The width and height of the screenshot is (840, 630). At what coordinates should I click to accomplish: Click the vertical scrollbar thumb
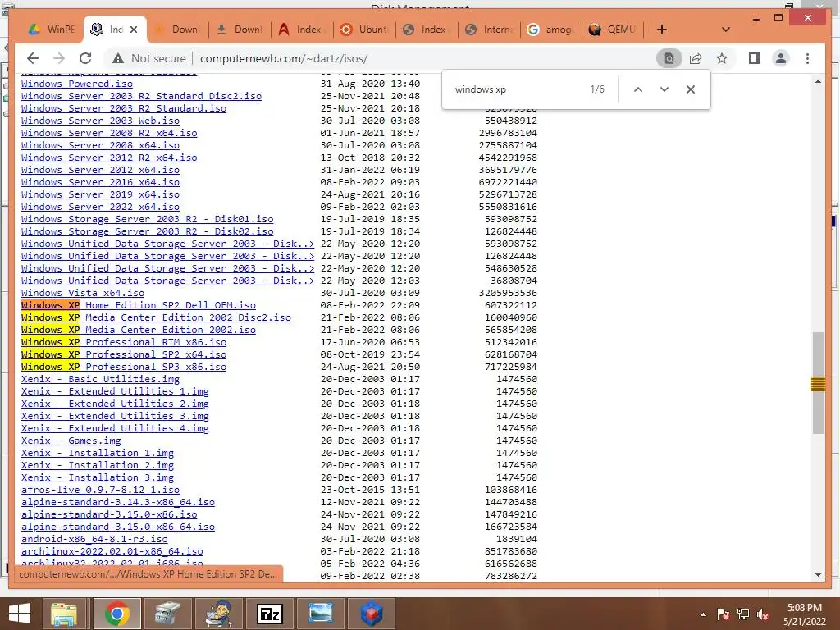click(818, 383)
